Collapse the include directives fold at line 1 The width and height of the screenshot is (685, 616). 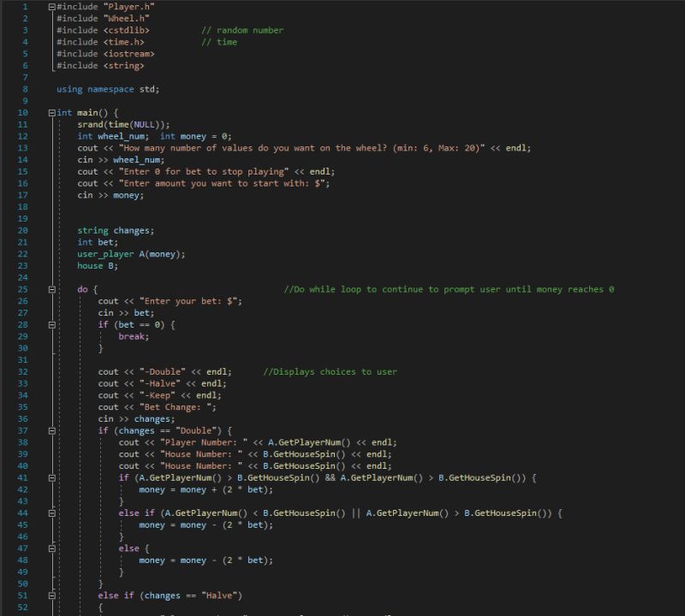coord(51,7)
